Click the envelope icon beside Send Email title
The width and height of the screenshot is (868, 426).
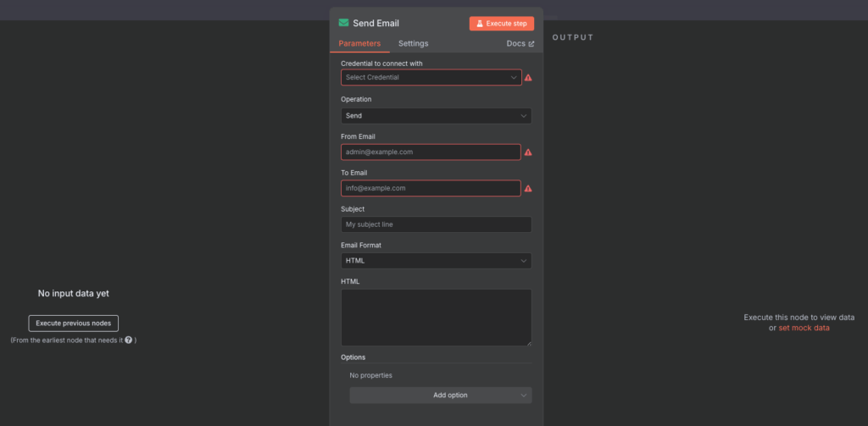pyautogui.click(x=343, y=23)
